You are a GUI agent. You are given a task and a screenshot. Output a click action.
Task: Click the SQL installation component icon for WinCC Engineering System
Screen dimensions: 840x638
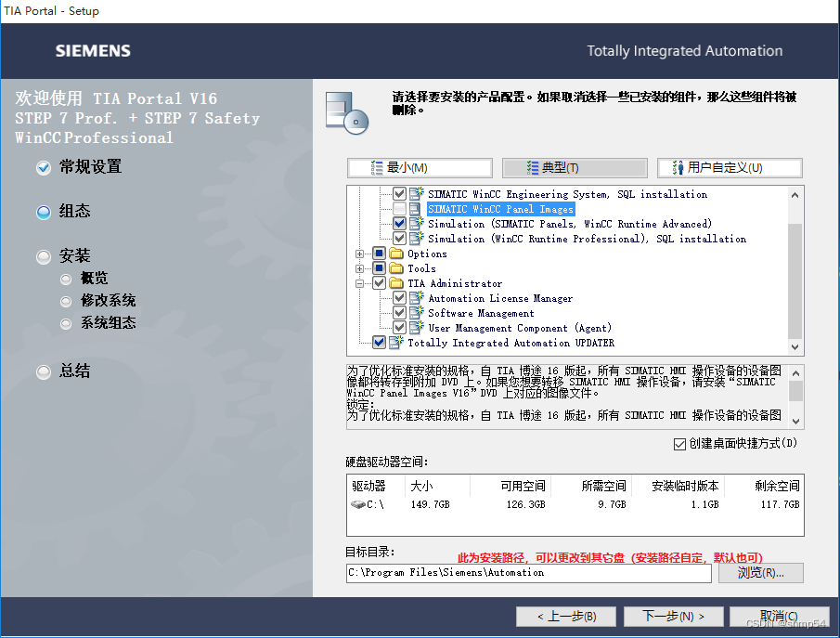416,193
